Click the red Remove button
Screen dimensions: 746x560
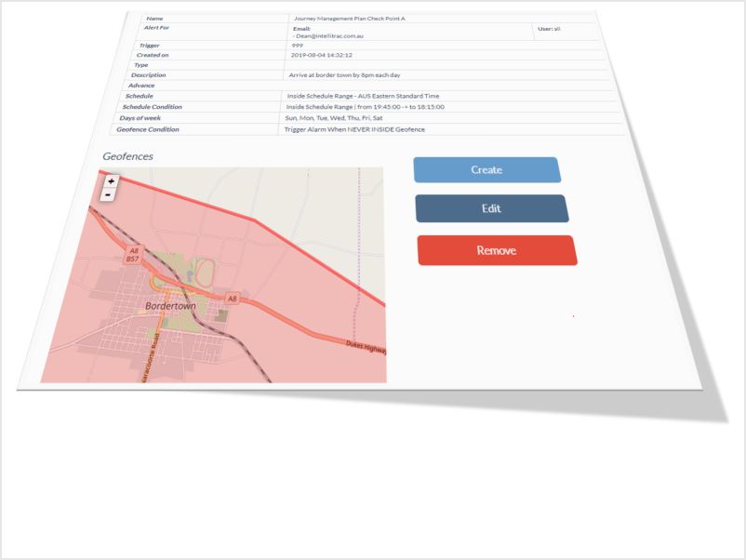[497, 250]
